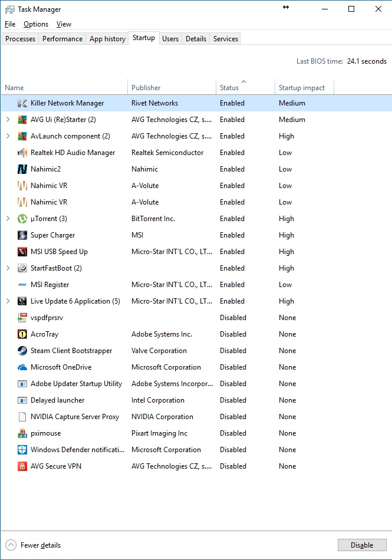Open the File menu

click(x=10, y=24)
